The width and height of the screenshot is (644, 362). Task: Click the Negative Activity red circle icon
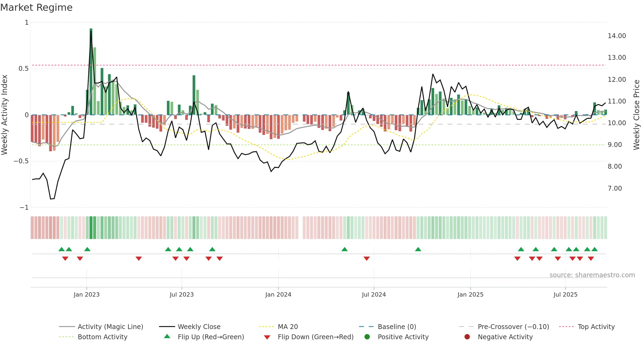(x=467, y=337)
